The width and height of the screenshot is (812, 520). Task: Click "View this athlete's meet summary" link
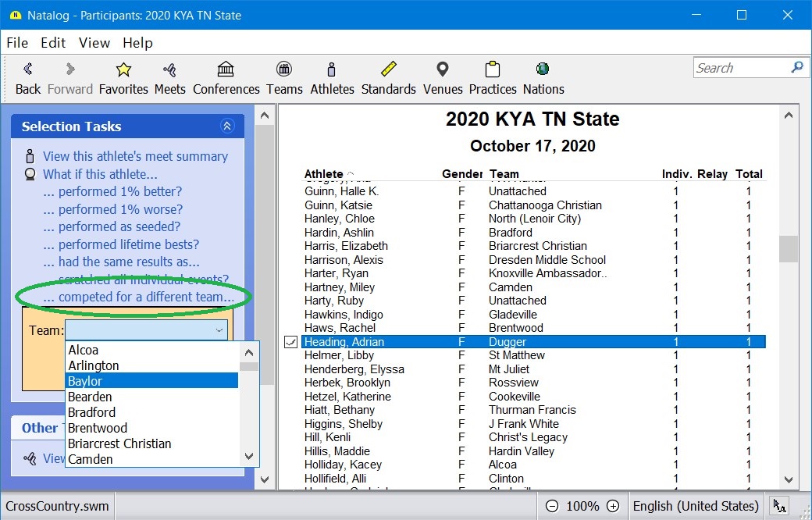[x=135, y=156]
